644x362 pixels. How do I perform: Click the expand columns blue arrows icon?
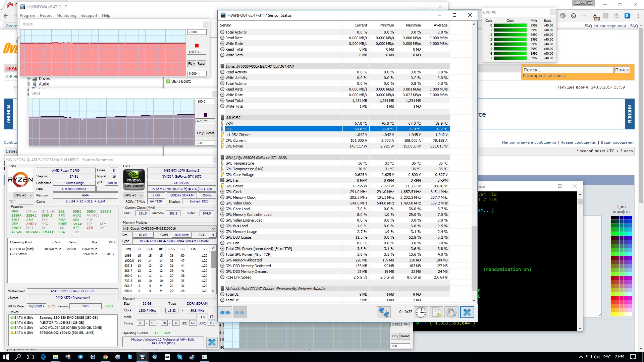point(225,312)
